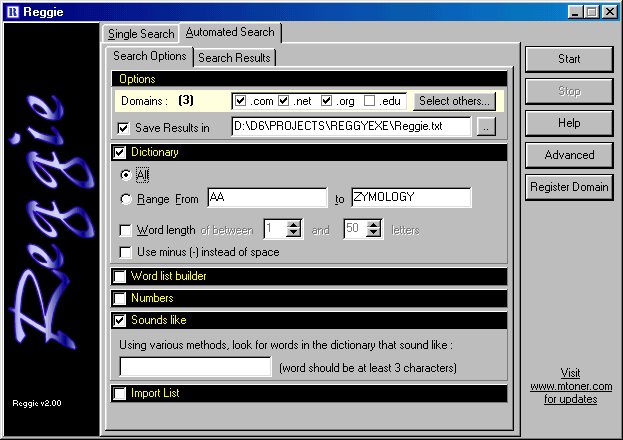Switch to the Single Search tab

141,34
